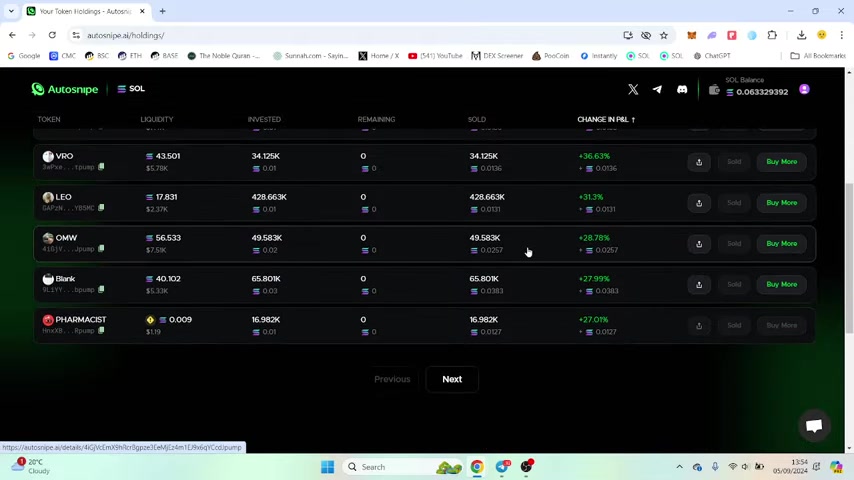Click Buy More for Blank
The height and width of the screenshot is (480, 854).
pyautogui.click(x=782, y=284)
